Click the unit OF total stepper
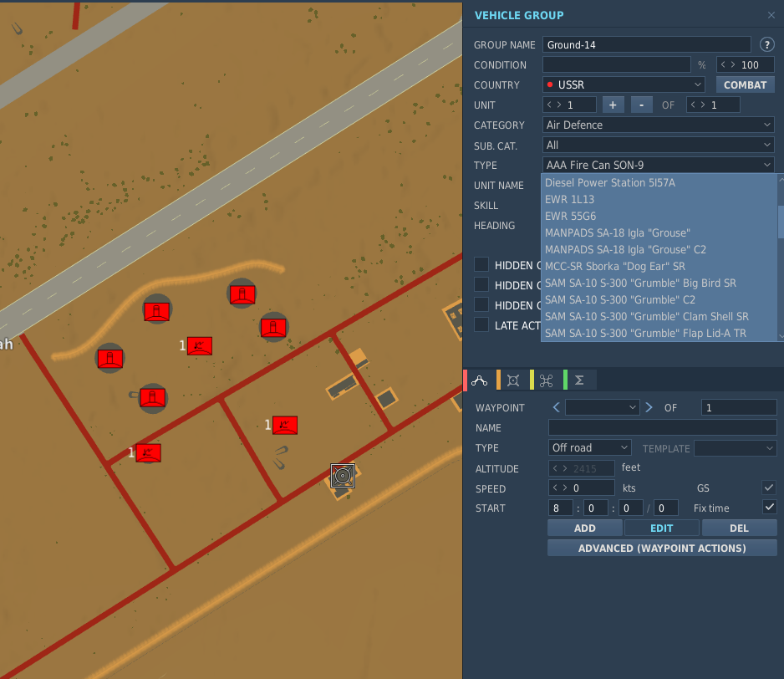 [x=713, y=105]
